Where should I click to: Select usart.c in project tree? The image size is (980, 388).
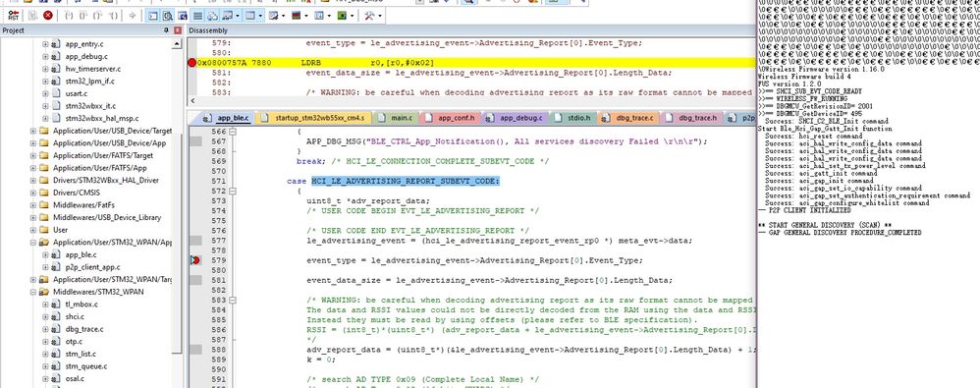77,93
